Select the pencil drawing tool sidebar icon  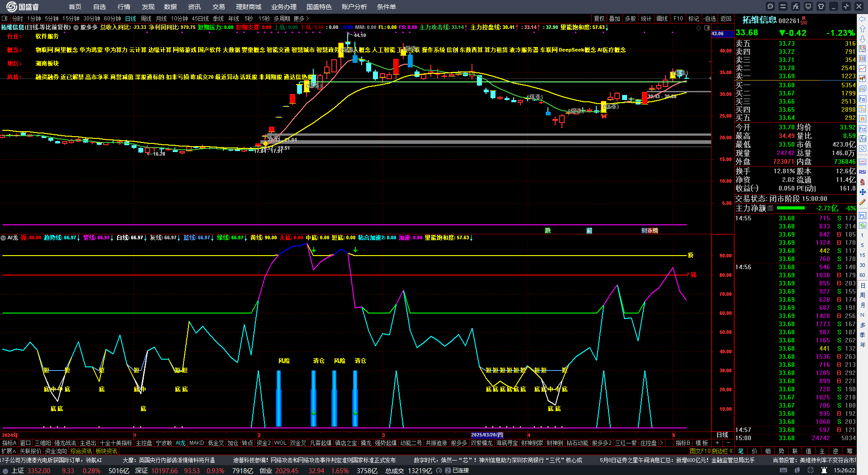click(x=863, y=202)
